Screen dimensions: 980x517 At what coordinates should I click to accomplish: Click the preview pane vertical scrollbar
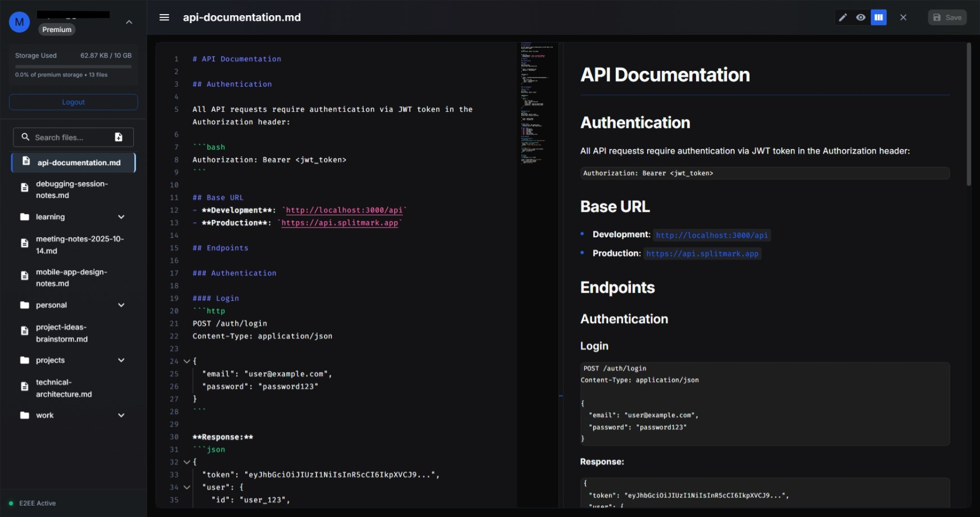pos(968,112)
